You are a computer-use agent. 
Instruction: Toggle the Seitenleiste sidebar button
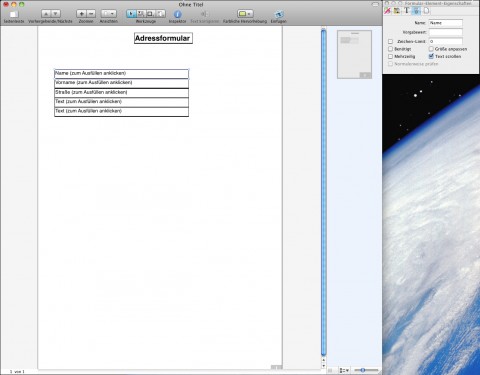14,14
